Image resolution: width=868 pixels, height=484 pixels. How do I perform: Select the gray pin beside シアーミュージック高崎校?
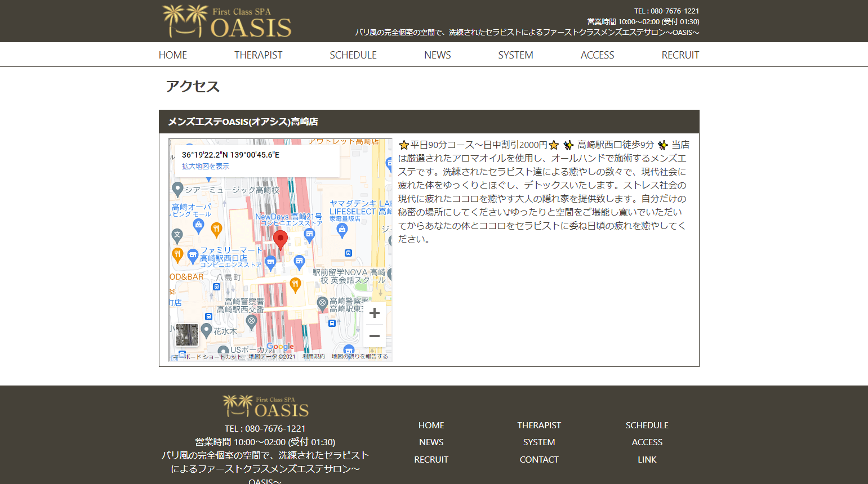[177, 189]
